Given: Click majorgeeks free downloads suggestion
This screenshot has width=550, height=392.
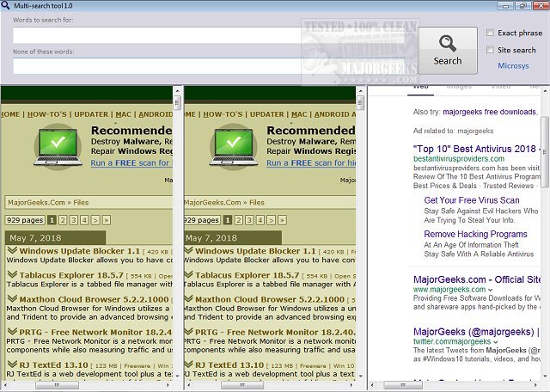Looking at the screenshot, I should click(489, 112).
